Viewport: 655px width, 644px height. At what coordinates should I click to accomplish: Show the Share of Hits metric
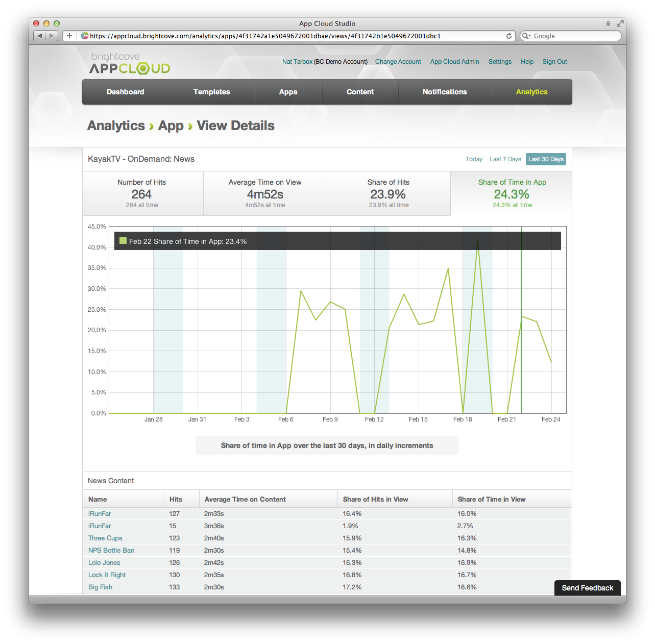pyautogui.click(x=389, y=193)
